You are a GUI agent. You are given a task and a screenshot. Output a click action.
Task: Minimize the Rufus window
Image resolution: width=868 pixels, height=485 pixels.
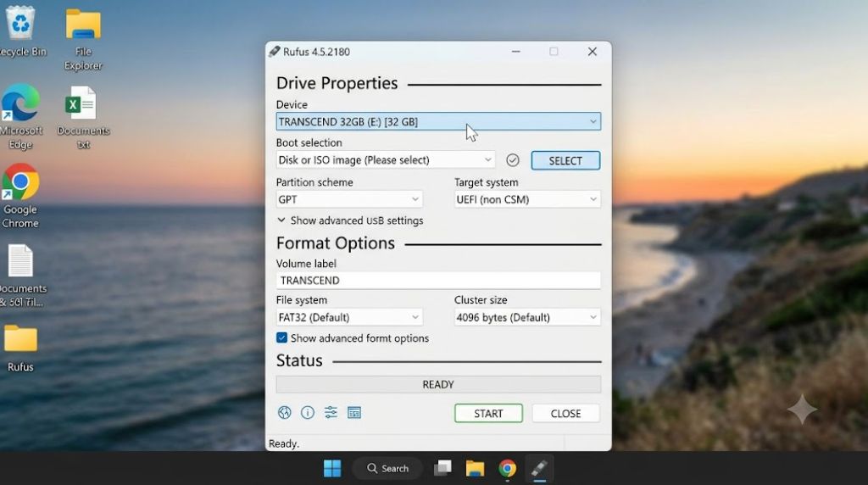pyautogui.click(x=516, y=52)
